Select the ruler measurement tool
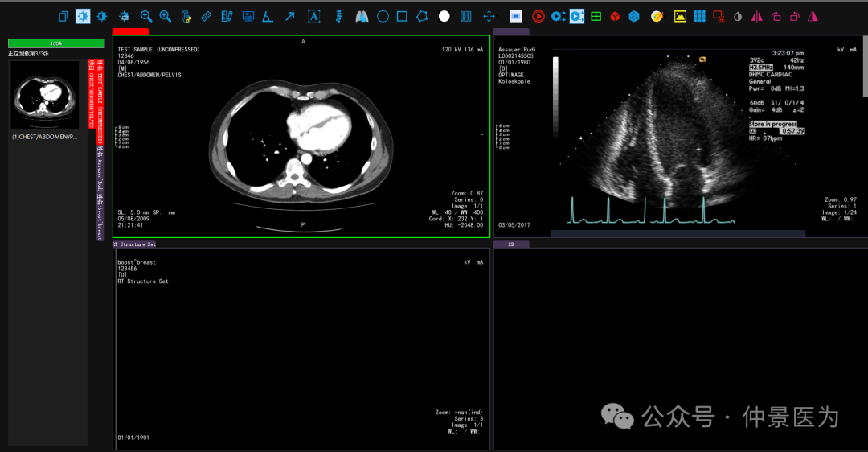 coord(206,16)
